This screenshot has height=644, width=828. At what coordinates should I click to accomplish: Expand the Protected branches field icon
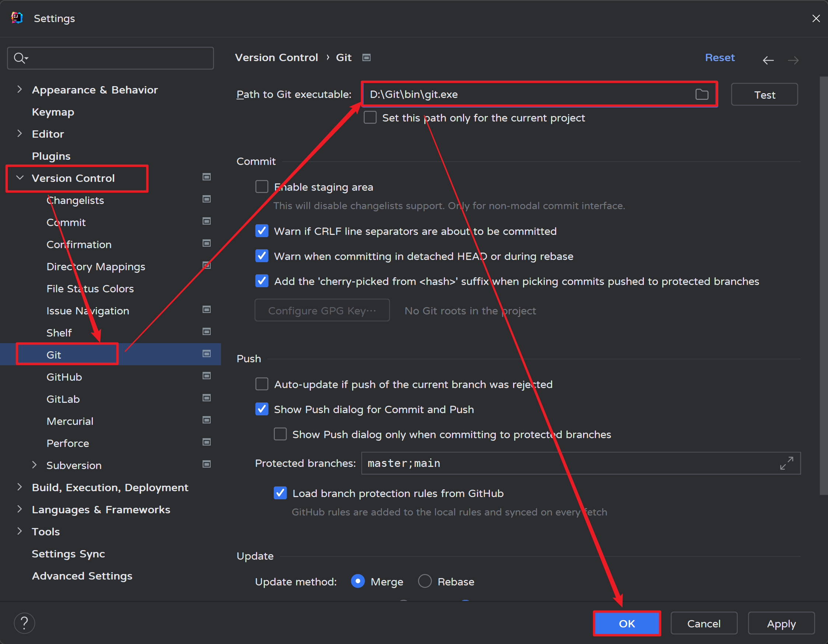(786, 463)
